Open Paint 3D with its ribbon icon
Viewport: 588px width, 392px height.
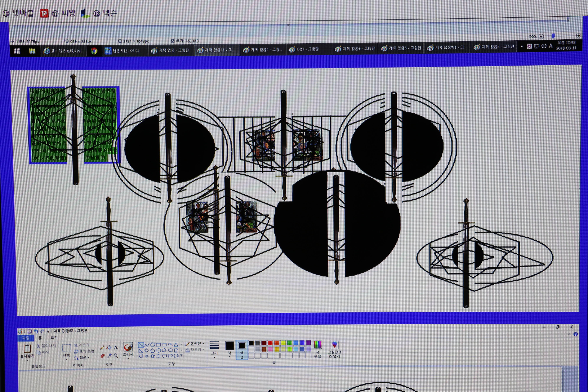coord(334,345)
